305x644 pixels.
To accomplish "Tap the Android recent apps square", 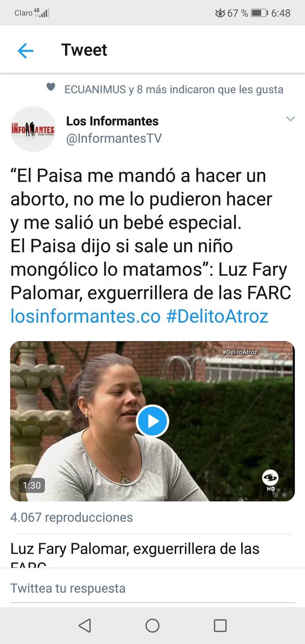I will pyautogui.click(x=220, y=625).
